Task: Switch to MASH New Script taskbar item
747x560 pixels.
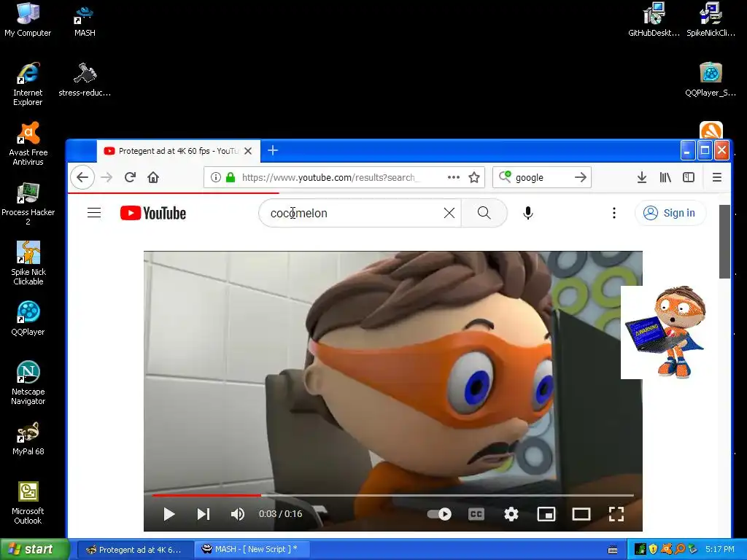Action: 252,550
